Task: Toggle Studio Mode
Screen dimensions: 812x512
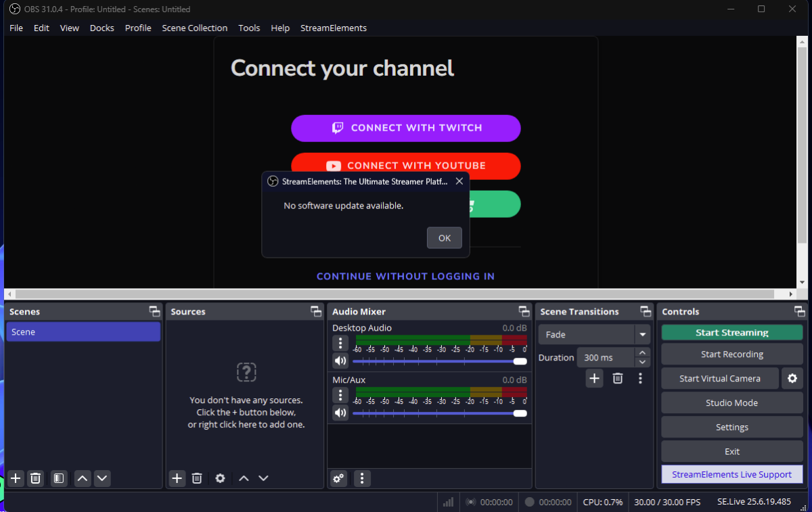Action: point(732,402)
